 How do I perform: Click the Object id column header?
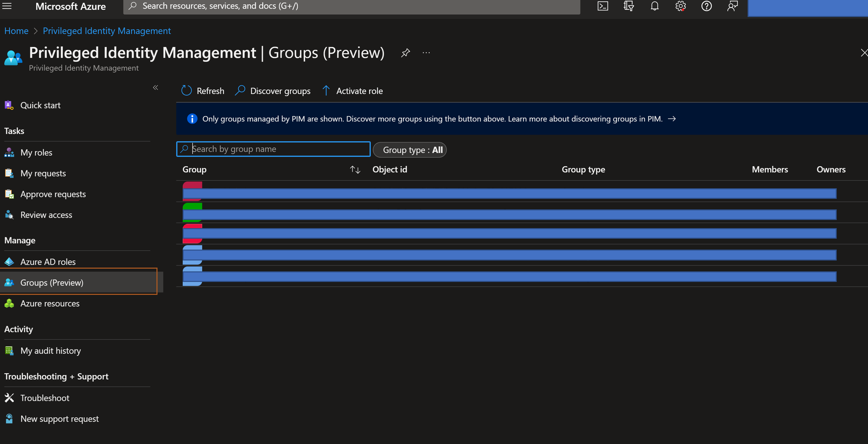[x=390, y=170]
